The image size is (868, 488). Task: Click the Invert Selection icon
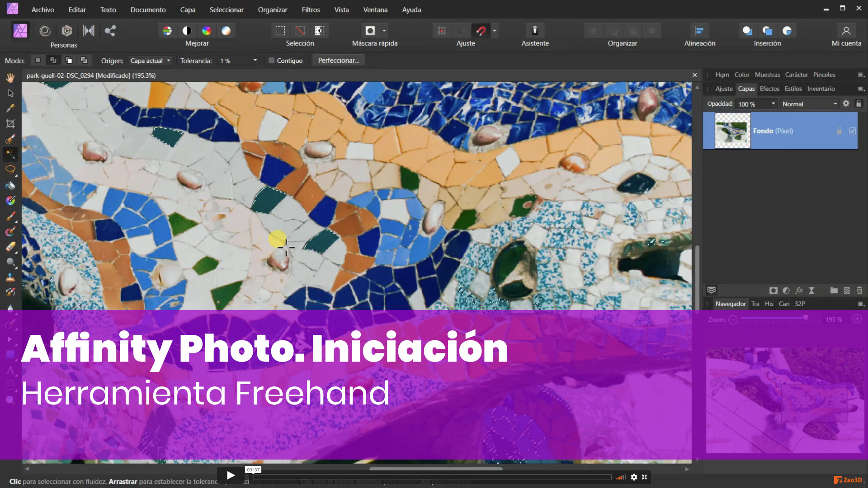pyautogui.click(x=320, y=31)
